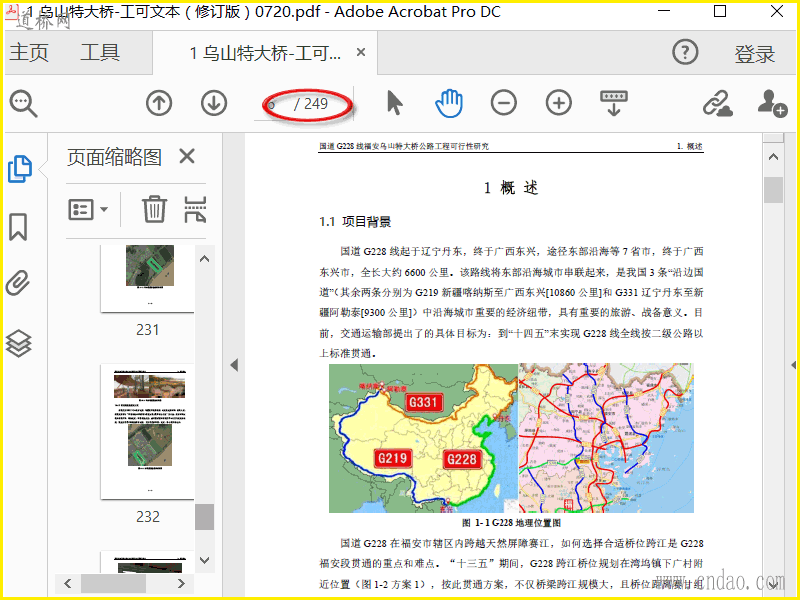Select page 231 thumbnail
This screenshot has height=600, width=800.
148,279
